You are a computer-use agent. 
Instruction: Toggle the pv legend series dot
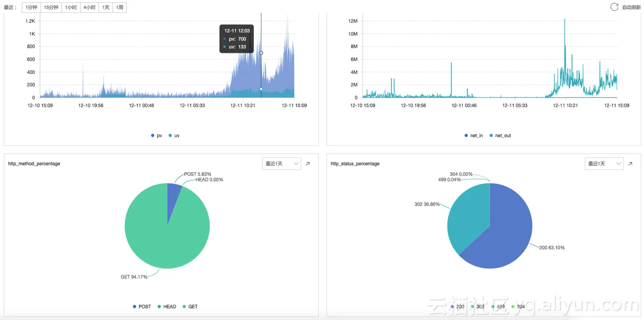[x=153, y=136]
